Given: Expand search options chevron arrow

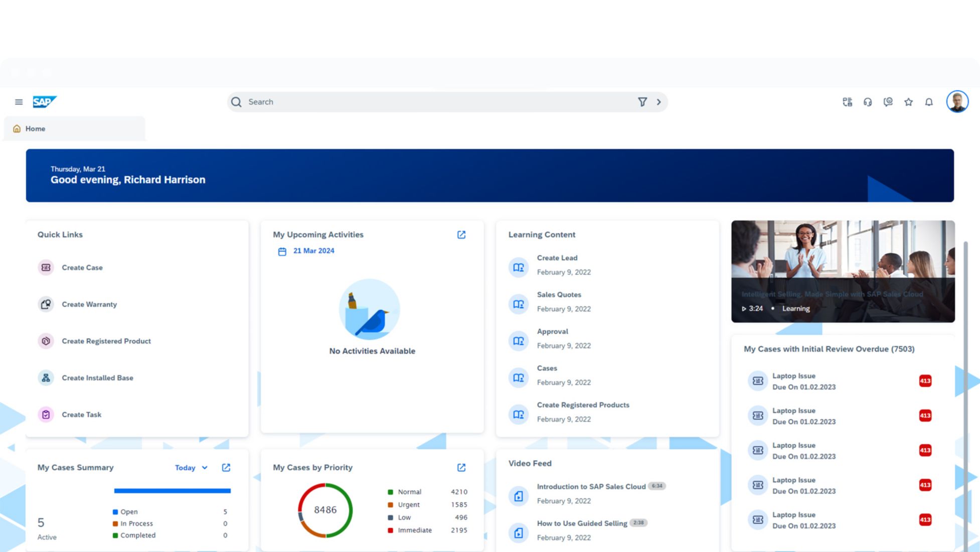Looking at the screenshot, I should 659,102.
